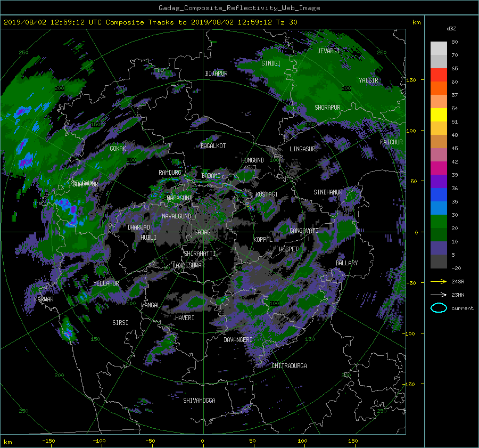Screen dimensions: 479x448
Task: Click the BIJAPUR city label
Action: (x=216, y=74)
